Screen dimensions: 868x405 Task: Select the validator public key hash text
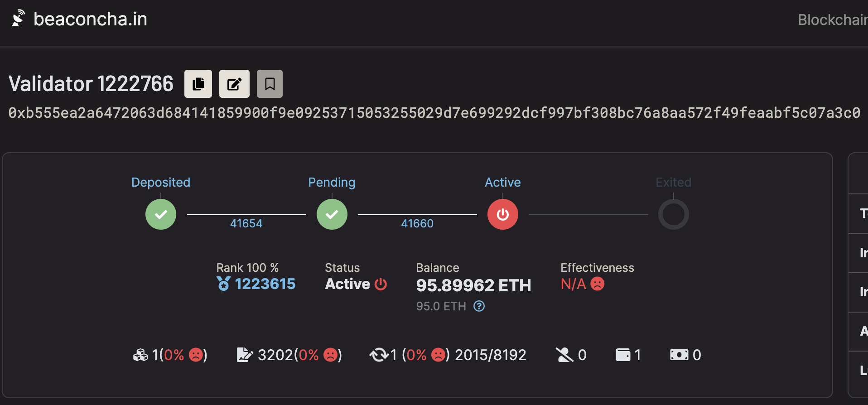coord(434,112)
